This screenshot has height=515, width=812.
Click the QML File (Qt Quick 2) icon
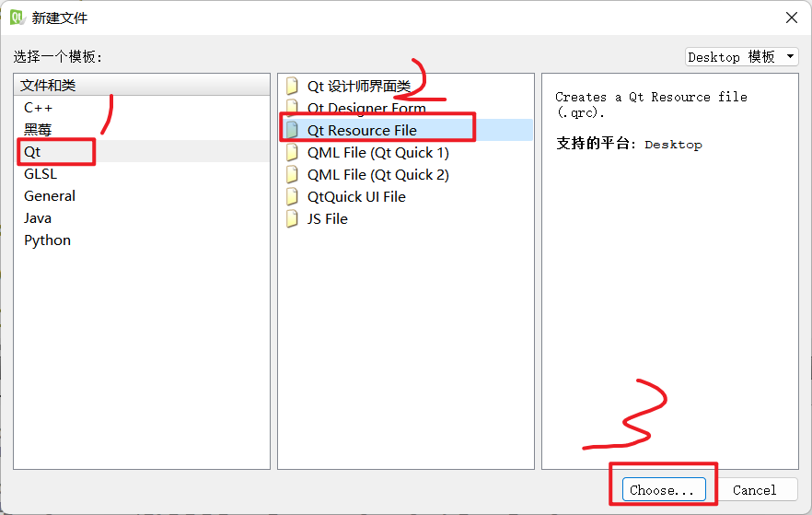pyautogui.click(x=293, y=175)
